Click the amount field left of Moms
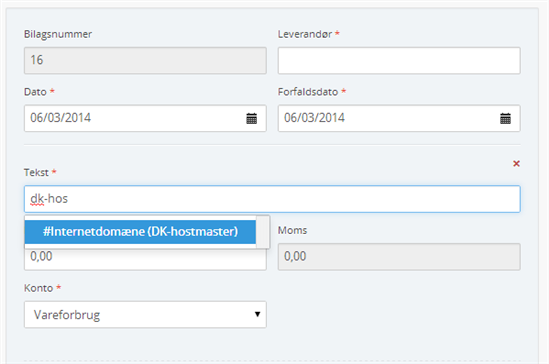This screenshot has width=549, height=364. click(x=145, y=259)
